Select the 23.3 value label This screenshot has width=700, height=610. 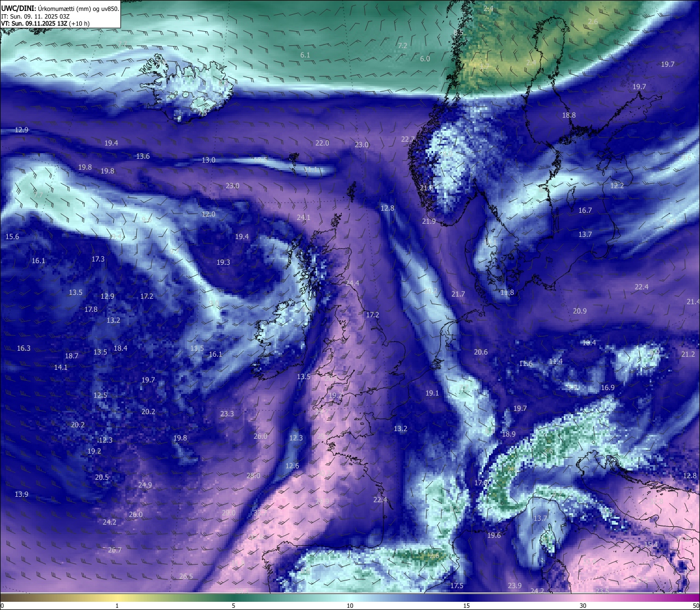point(227,414)
